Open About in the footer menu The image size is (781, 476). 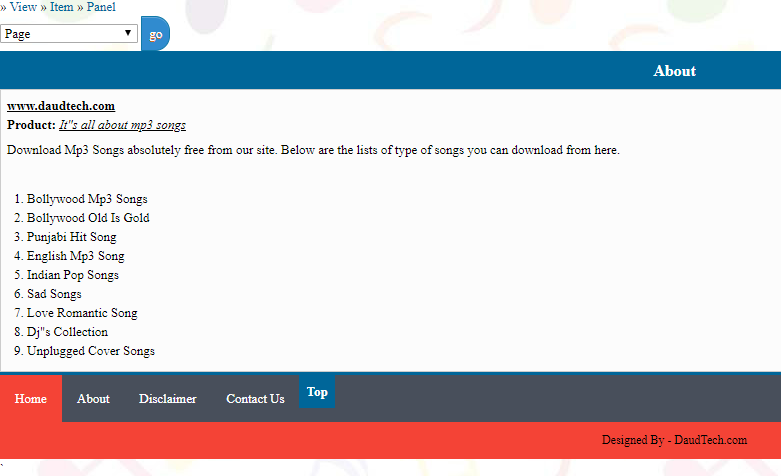coord(93,398)
